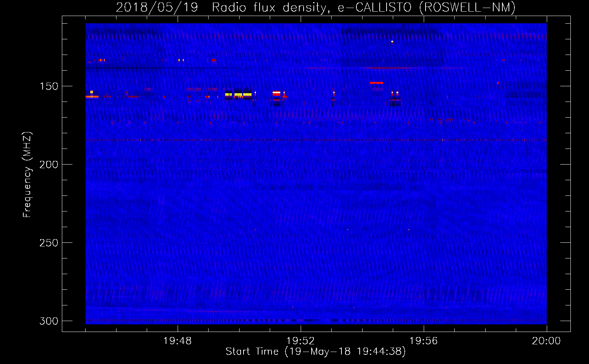This screenshot has height=364, width=589.
Task: Click the 20:00 time tick label
Action: (x=546, y=341)
